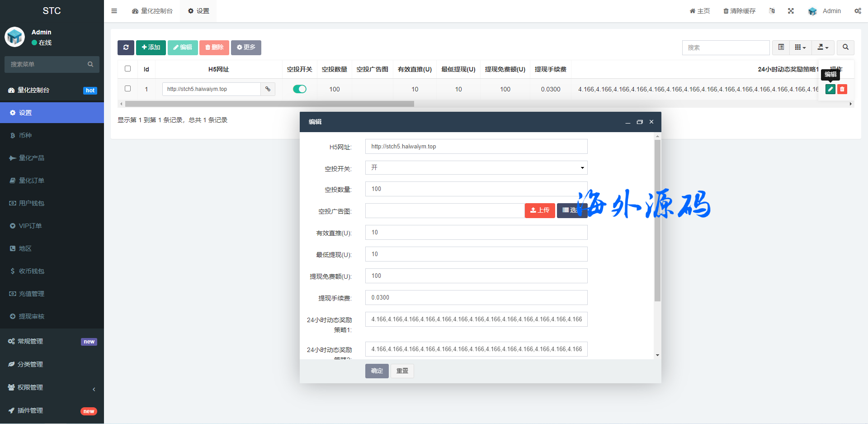This screenshot has width=868, height=424.
Task: Open the columns dropdown in toolbar
Action: coord(800,48)
